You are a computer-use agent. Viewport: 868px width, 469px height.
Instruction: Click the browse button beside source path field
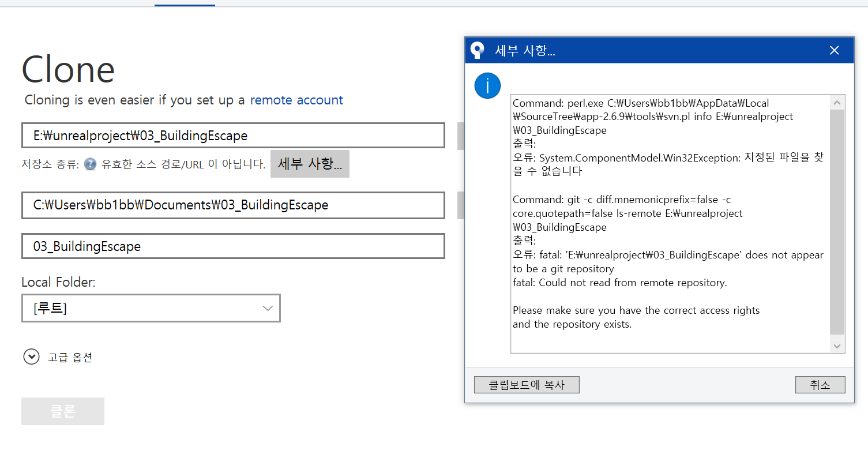pyautogui.click(x=461, y=136)
